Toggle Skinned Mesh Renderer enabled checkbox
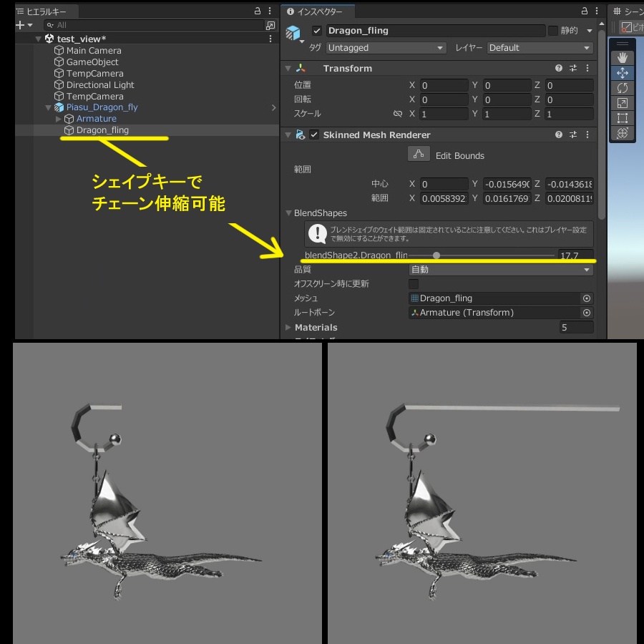The height and width of the screenshot is (644, 644). (314, 135)
